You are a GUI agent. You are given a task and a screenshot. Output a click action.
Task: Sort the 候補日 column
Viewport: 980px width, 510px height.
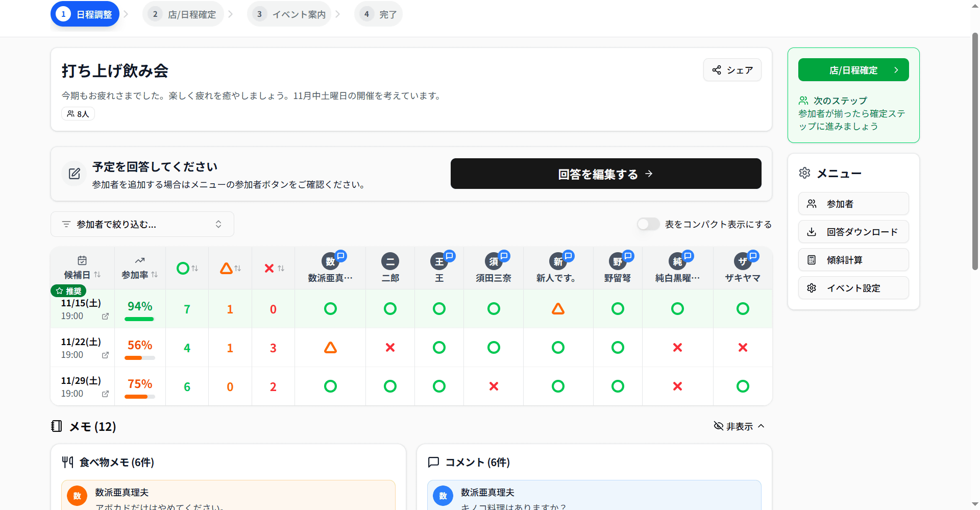(x=82, y=275)
